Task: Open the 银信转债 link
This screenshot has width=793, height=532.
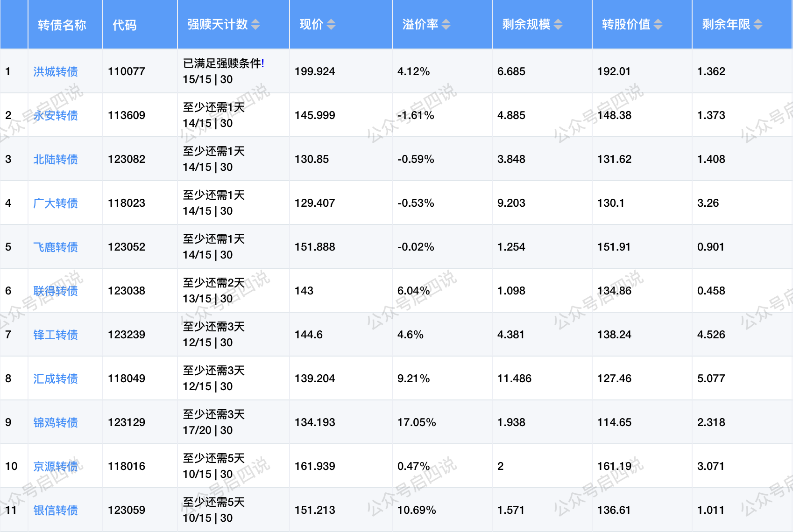Action: (x=56, y=510)
